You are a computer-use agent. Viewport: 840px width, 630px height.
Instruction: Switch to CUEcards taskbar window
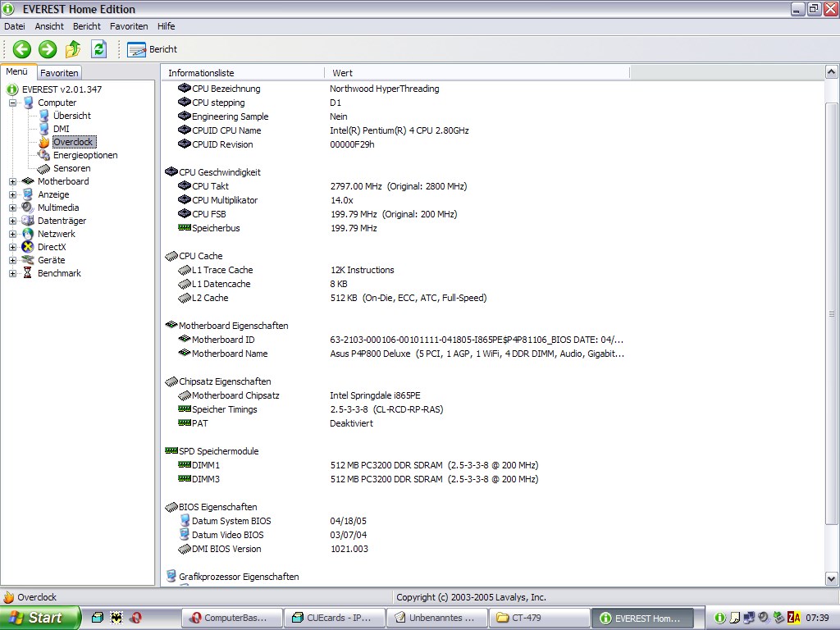335,618
